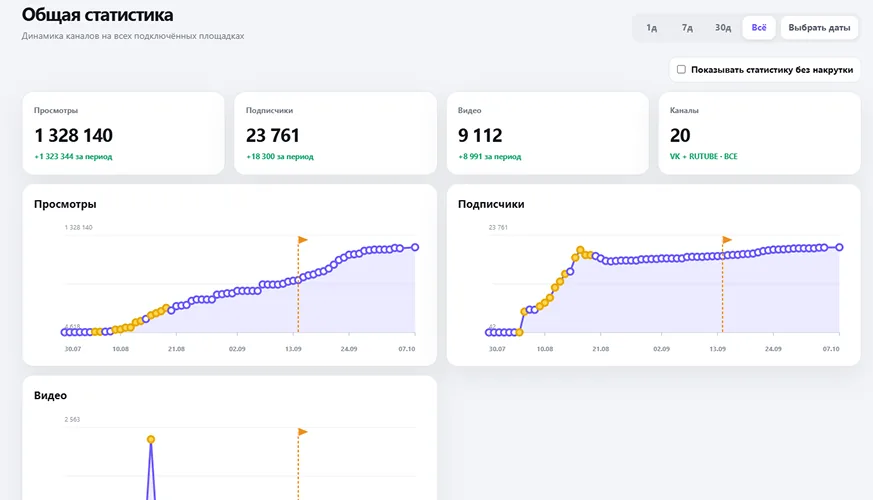Viewport: 873px width, 500px height.
Task: Select the 1д period tab
Action: tap(651, 28)
